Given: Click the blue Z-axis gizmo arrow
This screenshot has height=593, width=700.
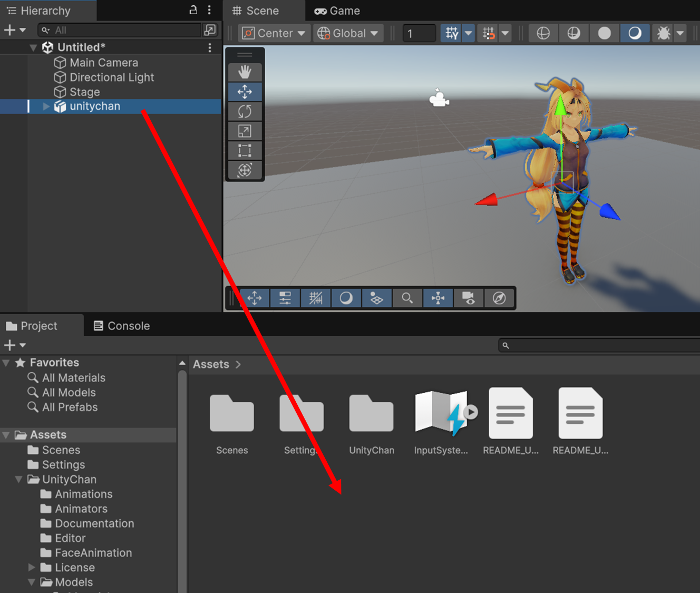Looking at the screenshot, I should [609, 211].
